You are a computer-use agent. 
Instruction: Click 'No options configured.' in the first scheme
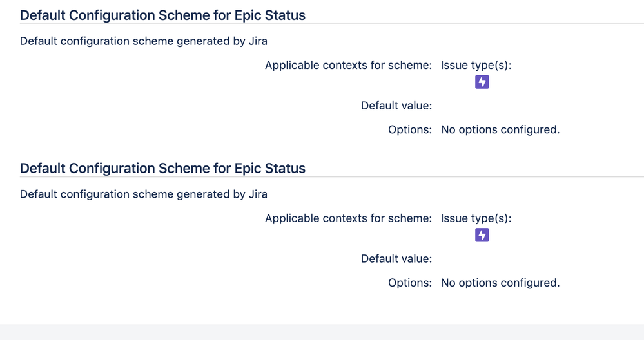point(500,129)
